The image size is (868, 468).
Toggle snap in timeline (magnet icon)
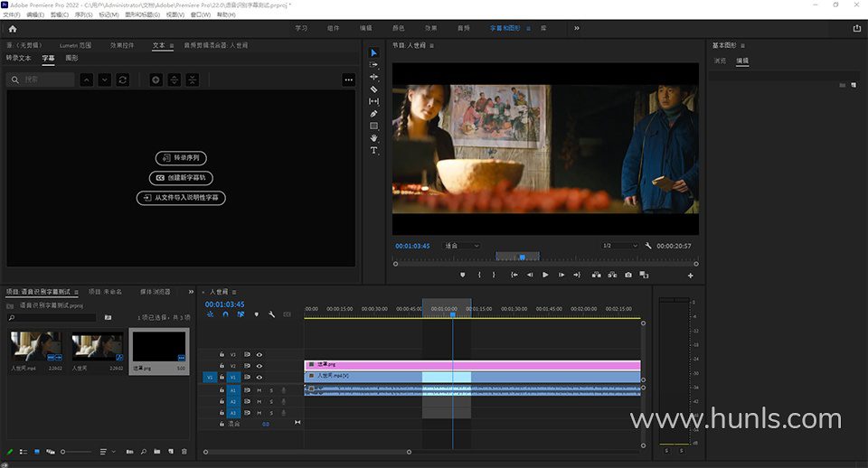[x=225, y=314]
